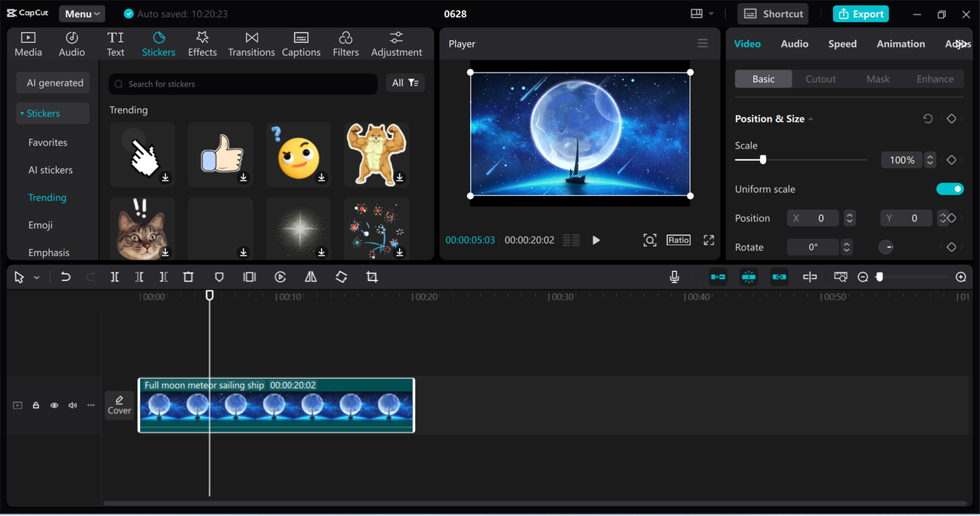The width and height of the screenshot is (980, 516).
Task: Switch to the Speed tab
Action: [x=842, y=44]
